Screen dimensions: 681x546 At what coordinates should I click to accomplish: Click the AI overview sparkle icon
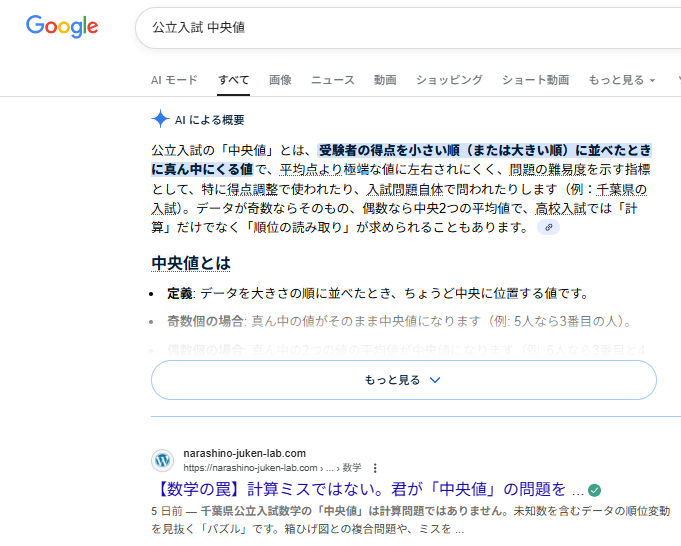160,119
